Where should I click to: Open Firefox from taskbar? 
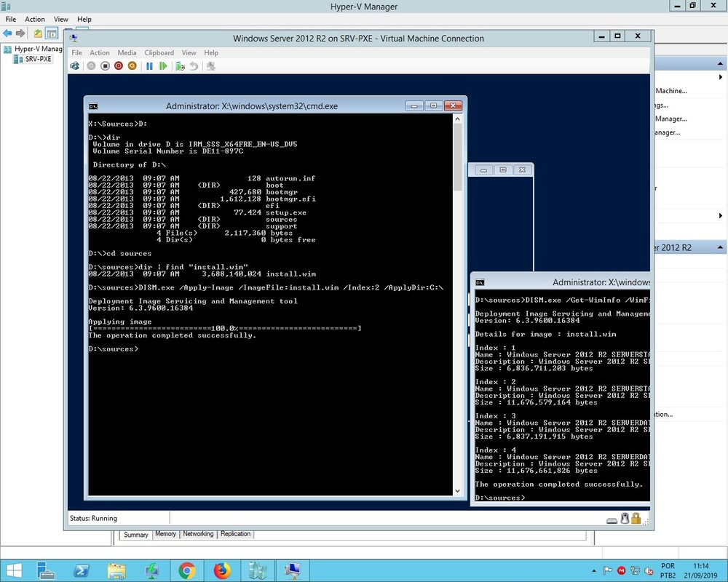click(x=222, y=570)
